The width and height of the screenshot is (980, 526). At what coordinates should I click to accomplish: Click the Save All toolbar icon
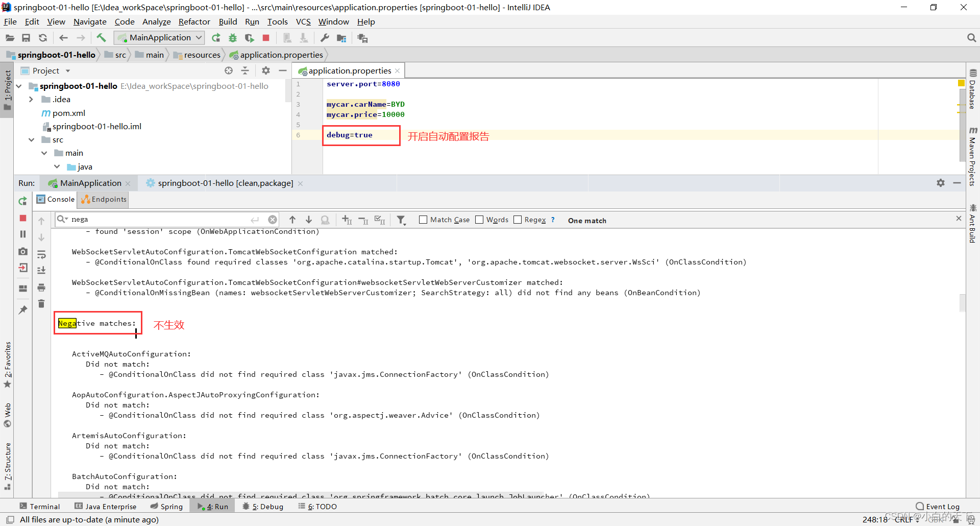tap(26, 38)
